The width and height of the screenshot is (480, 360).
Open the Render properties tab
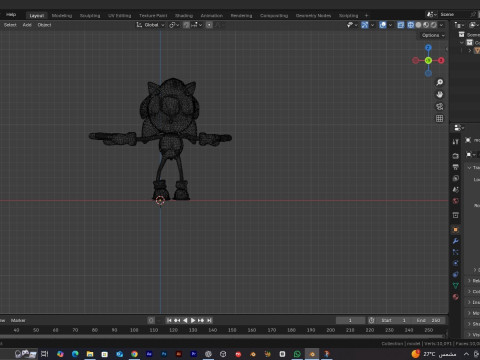(x=456, y=156)
